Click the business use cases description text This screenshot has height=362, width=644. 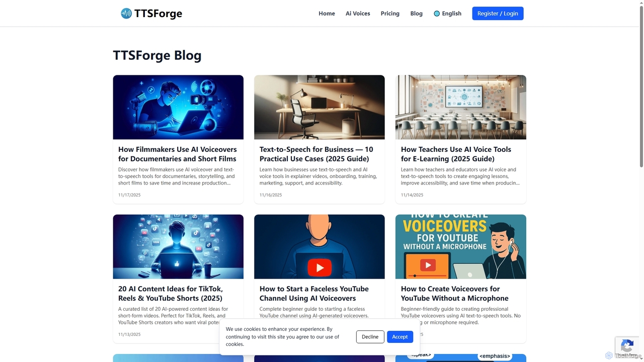[x=318, y=176]
